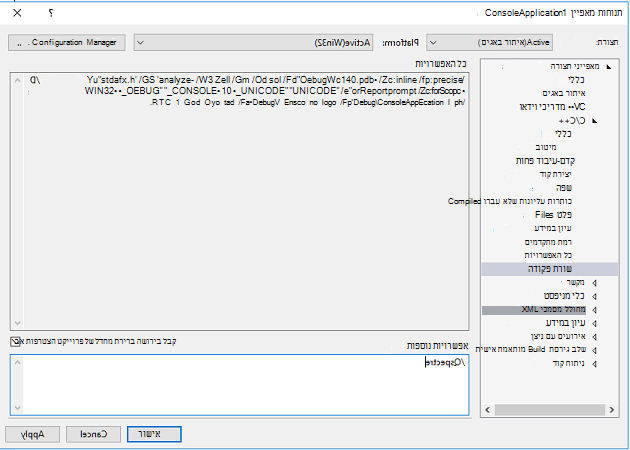Expand the מחולל מסמכי XML node

pos(594,310)
